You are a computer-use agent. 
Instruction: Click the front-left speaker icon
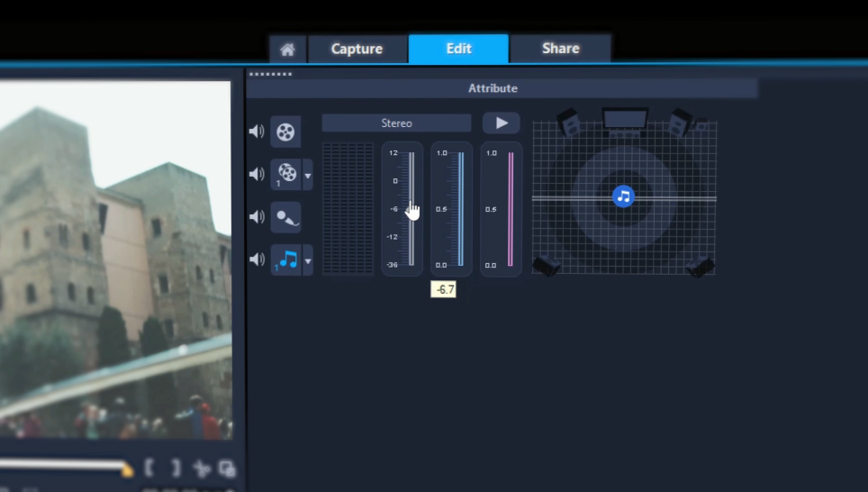coord(568,123)
